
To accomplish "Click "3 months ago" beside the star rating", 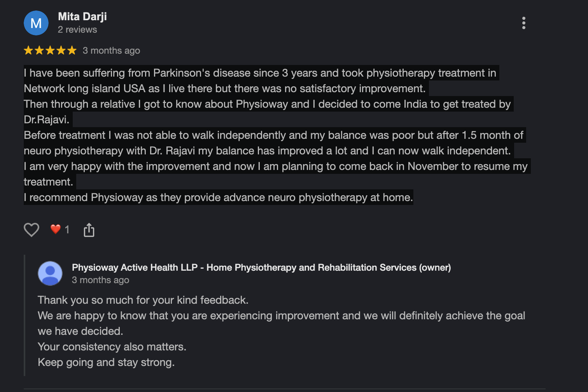I will [x=111, y=51].
